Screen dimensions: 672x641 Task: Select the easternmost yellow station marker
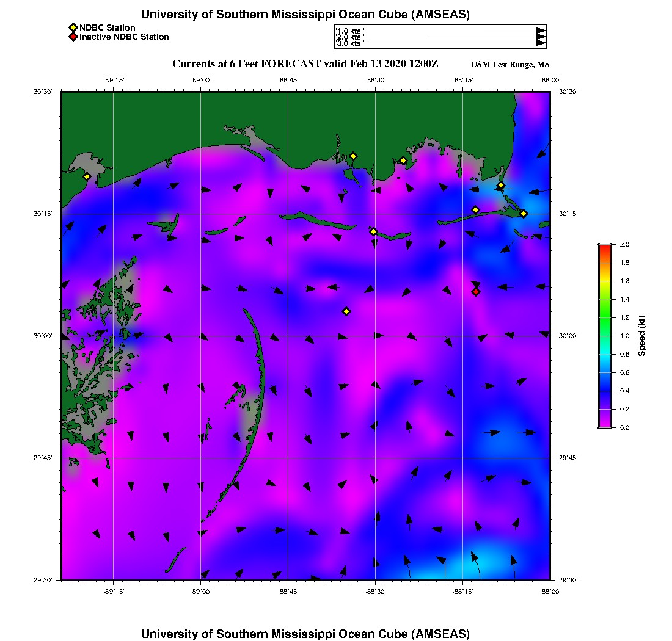point(524,214)
